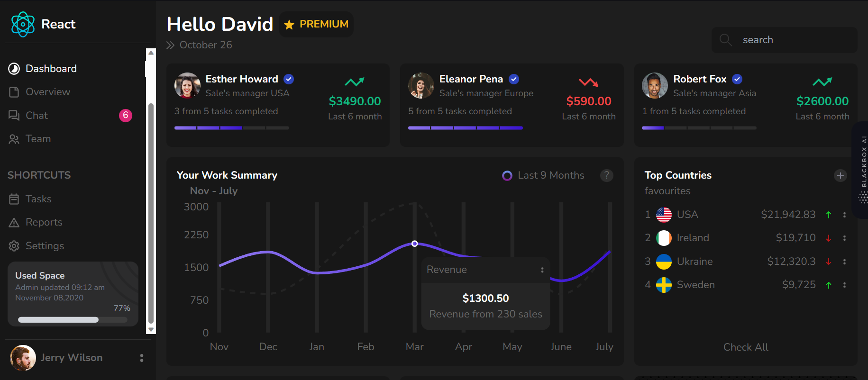Click the chat notification badge showing 6

coord(125,115)
